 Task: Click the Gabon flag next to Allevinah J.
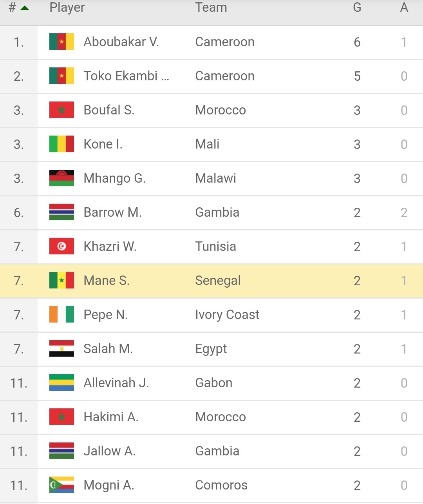pyautogui.click(x=61, y=383)
